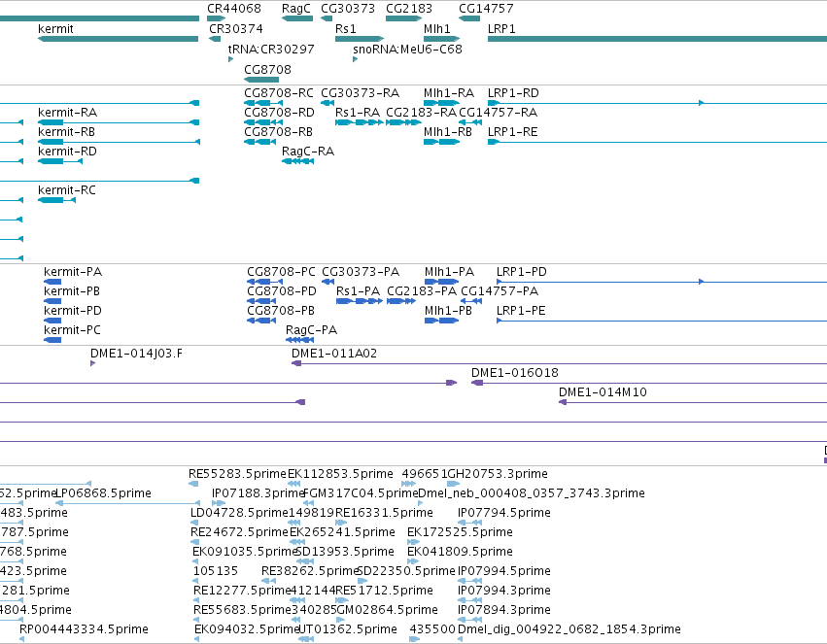Click the 'EK041809.5prime' EST label
Image resolution: width=827 pixels, height=644 pixels.
[460, 553]
